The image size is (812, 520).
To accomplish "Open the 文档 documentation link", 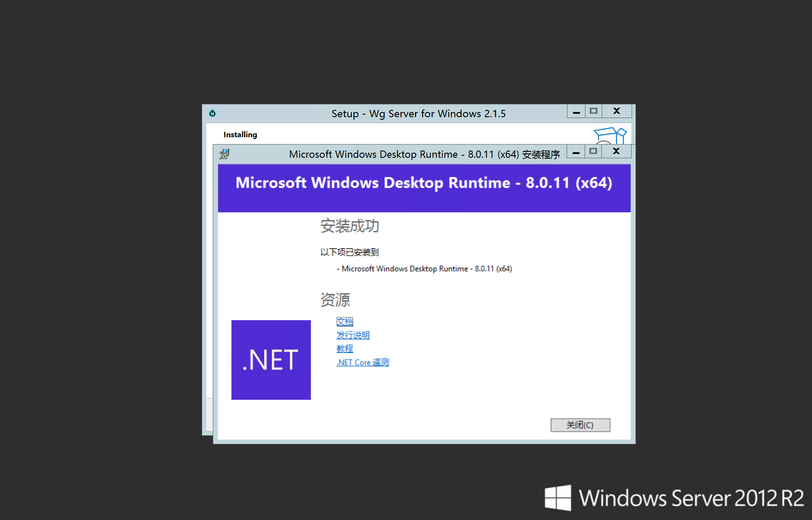I will click(345, 322).
